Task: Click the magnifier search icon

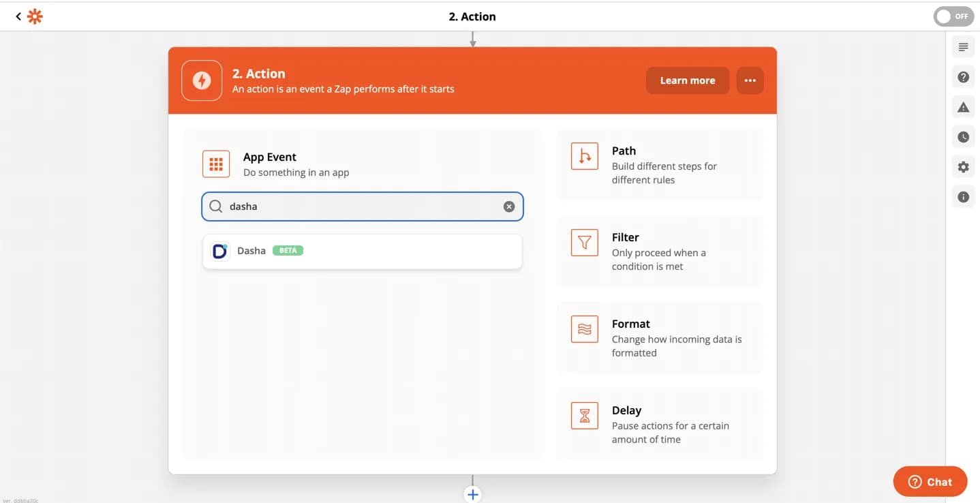Action: click(215, 207)
